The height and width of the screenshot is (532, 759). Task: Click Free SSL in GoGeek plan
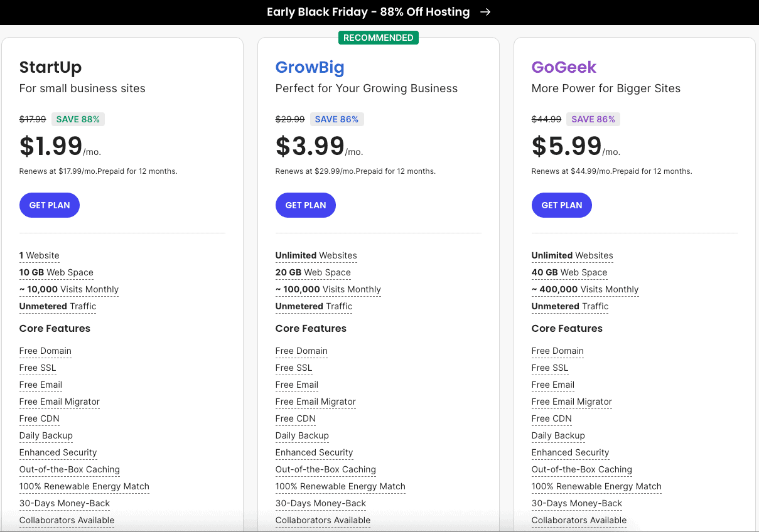(550, 368)
